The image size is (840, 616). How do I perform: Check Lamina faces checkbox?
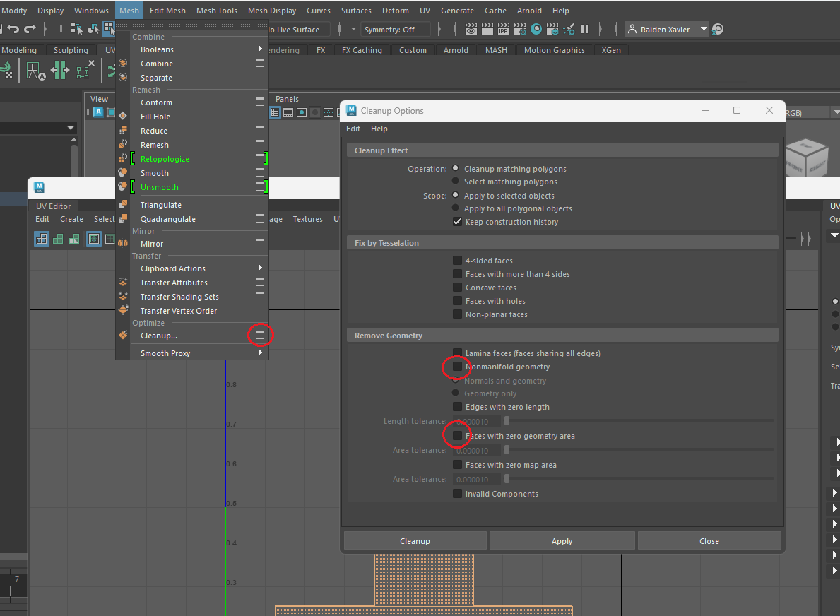tap(457, 353)
